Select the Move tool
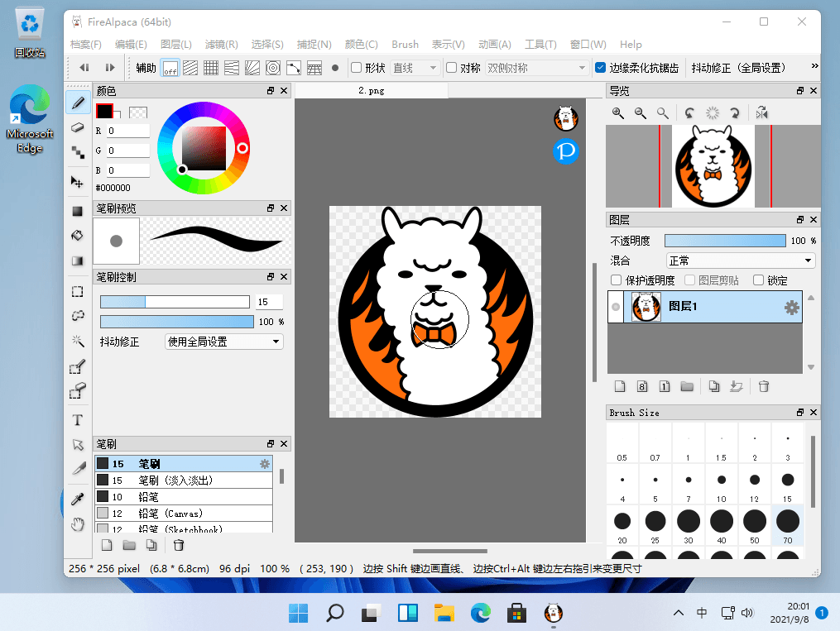The height and width of the screenshot is (631, 840). (78, 181)
